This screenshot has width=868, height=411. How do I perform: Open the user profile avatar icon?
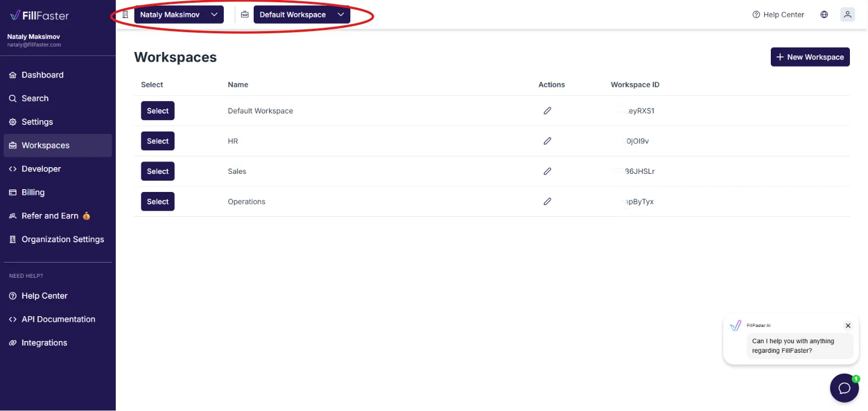click(x=847, y=15)
